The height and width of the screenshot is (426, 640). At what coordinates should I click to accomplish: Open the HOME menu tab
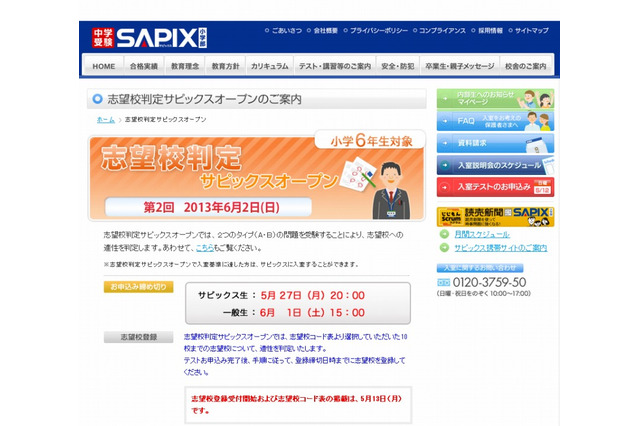[104, 66]
